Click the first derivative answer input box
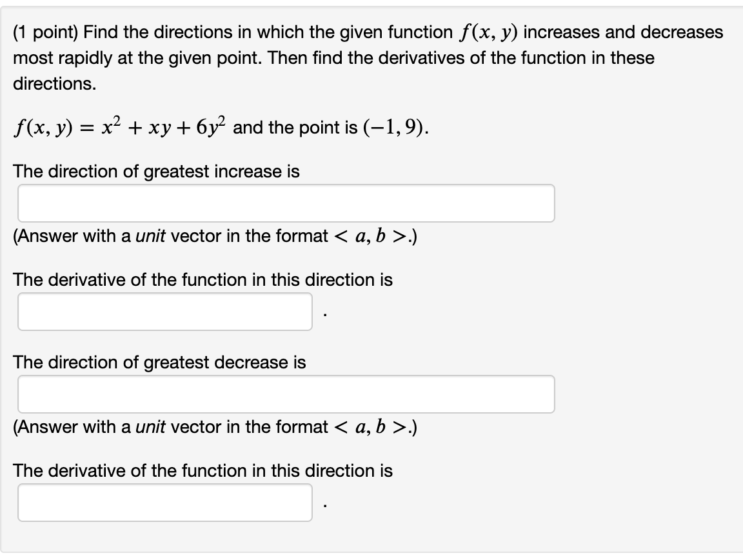The width and height of the screenshot is (743, 560). [164, 310]
